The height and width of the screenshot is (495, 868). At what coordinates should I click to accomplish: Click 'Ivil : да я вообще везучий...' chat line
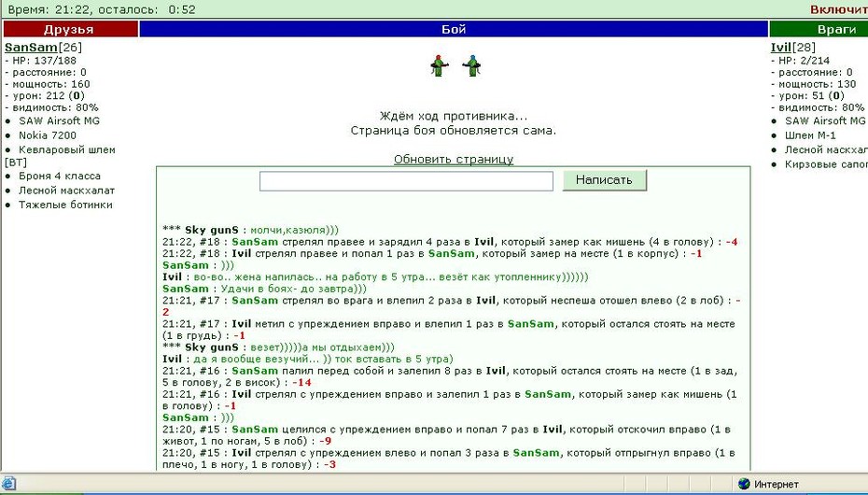click(307, 360)
